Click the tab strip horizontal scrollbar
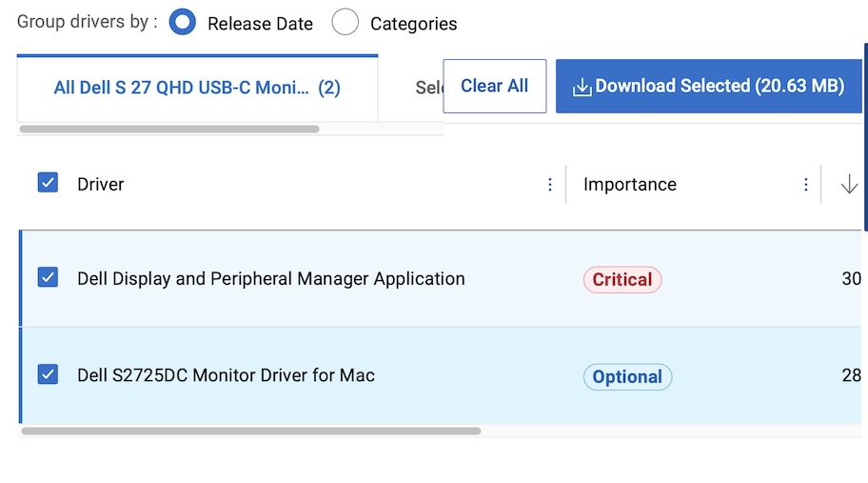The image size is (868, 483). [169, 129]
